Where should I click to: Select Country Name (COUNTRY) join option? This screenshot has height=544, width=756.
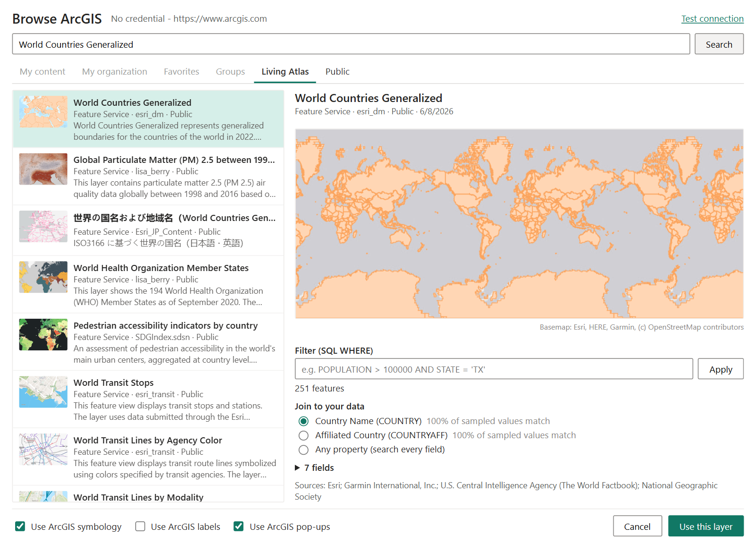[x=304, y=421]
